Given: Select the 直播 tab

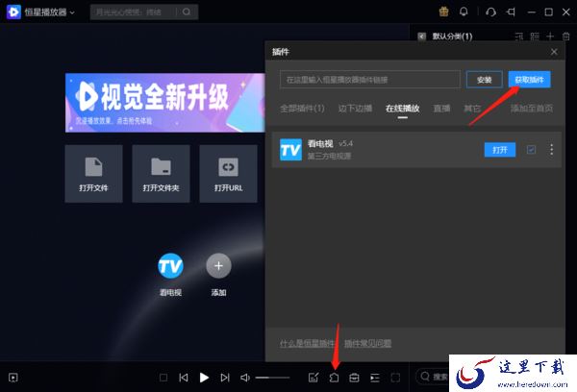Looking at the screenshot, I should [441, 109].
